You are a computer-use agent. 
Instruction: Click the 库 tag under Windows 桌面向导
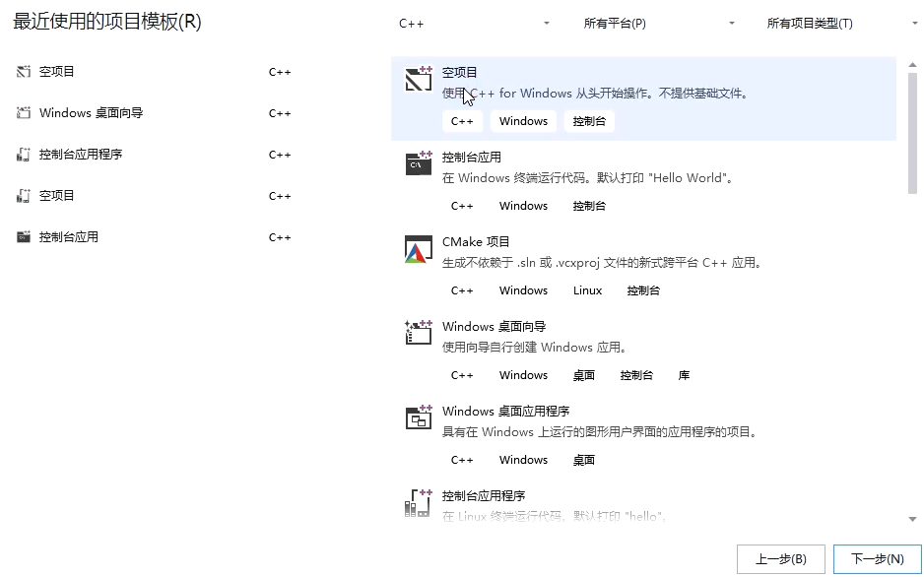click(684, 375)
